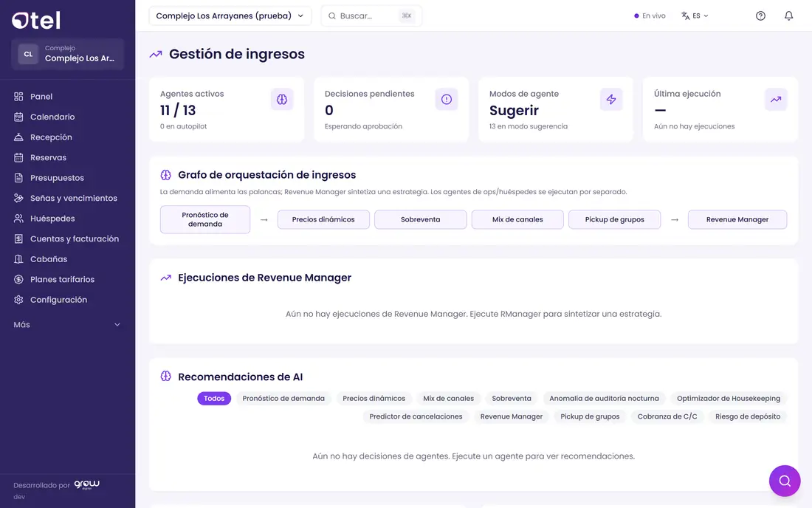Screen dimensions: 812x508
Task: Filter recommendations by Sobreventa chip
Action: click(x=512, y=398)
